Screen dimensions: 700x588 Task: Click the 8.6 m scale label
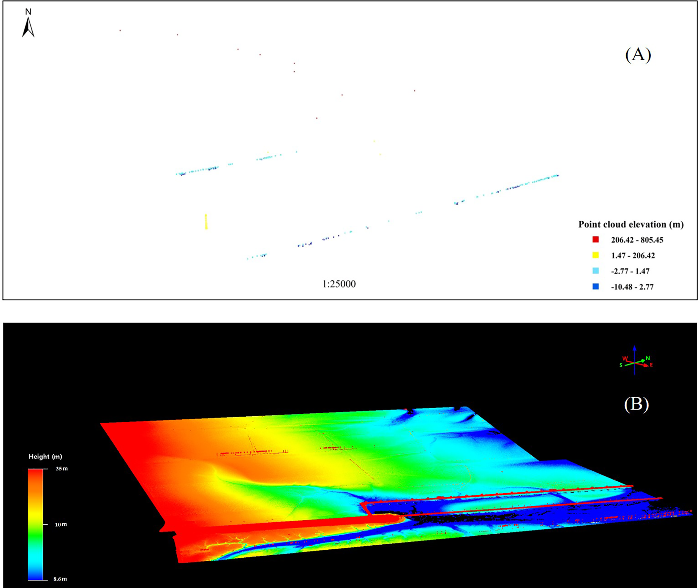(x=60, y=579)
